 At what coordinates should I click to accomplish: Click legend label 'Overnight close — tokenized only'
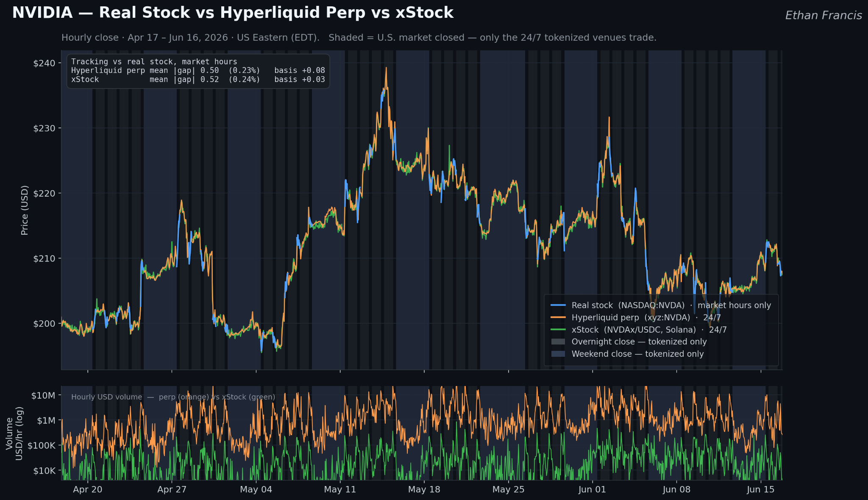tap(639, 342)
